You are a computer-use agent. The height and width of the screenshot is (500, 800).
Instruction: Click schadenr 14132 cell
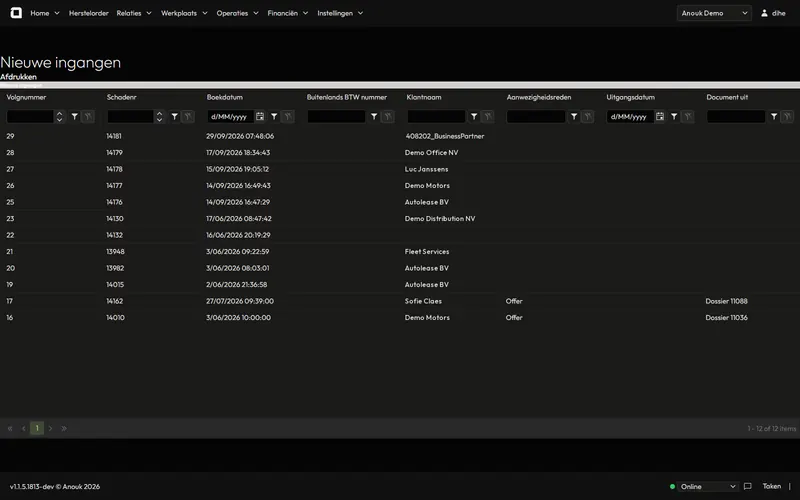(114, 235)
